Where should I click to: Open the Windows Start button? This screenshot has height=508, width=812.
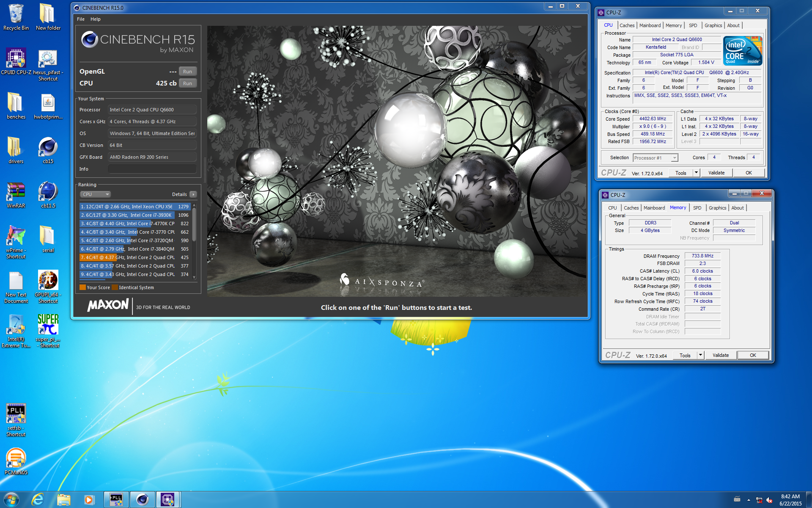click(11, 500)
